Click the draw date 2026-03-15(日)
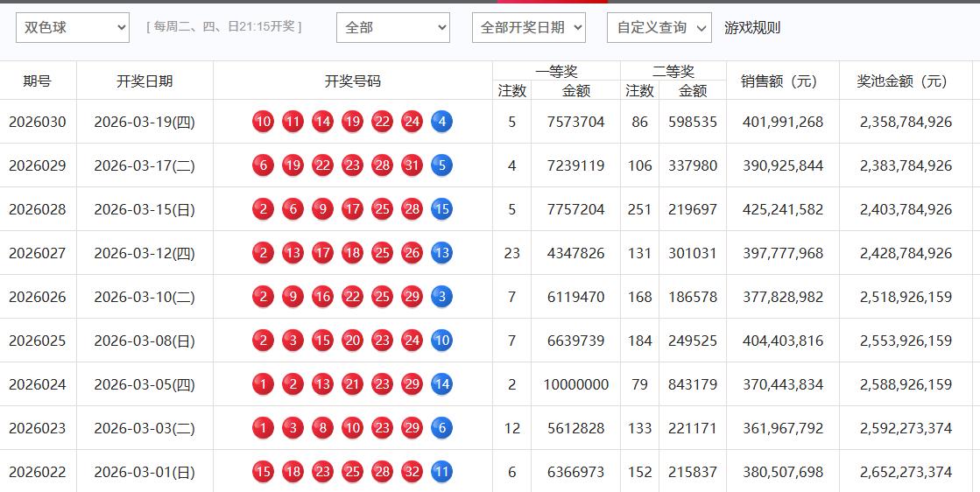Screen dimensions: 980x492 tap(145, 209)
